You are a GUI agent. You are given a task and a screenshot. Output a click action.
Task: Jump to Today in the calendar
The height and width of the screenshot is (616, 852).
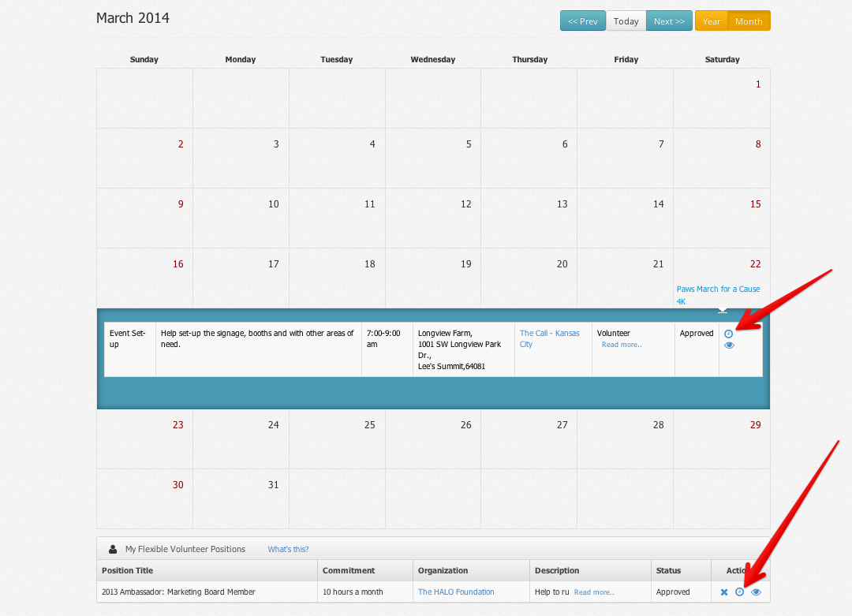tap(626, 21)
